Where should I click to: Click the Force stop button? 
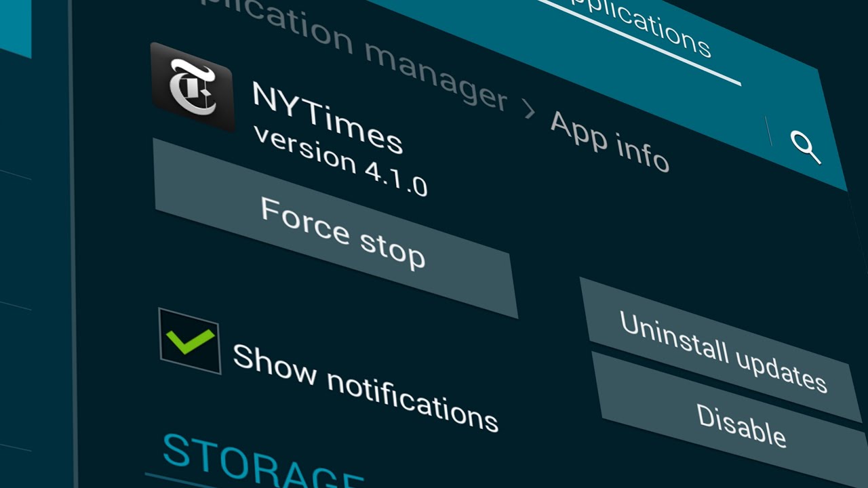pyautogui.click(x=336, y=228)
